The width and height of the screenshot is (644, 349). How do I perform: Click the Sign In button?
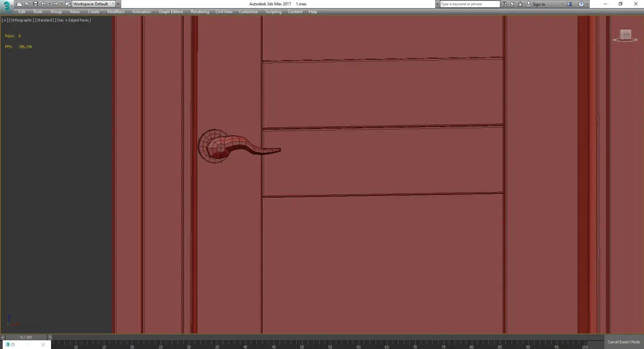pos(536,4)
